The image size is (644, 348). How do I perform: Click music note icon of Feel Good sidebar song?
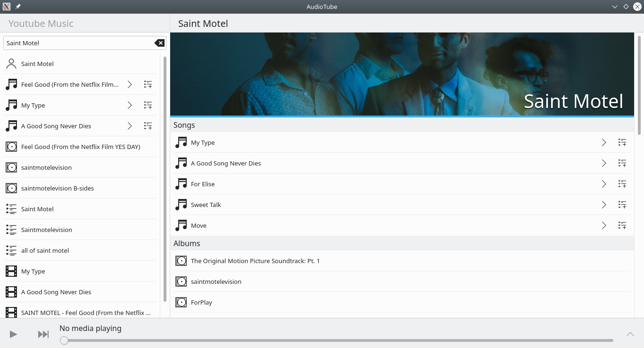coord(11,84)
